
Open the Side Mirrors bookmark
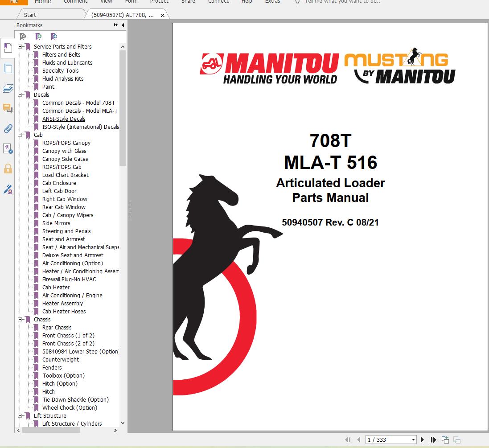56,223
